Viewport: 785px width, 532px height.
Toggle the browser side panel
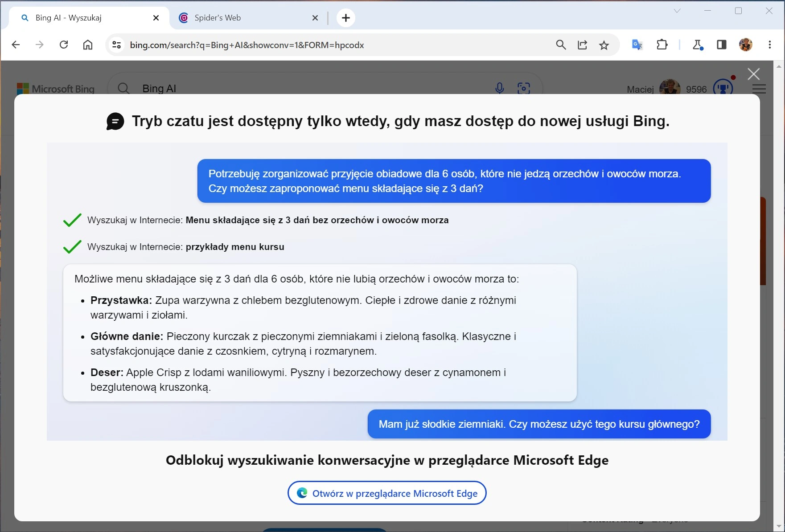[x=722, y=45]
